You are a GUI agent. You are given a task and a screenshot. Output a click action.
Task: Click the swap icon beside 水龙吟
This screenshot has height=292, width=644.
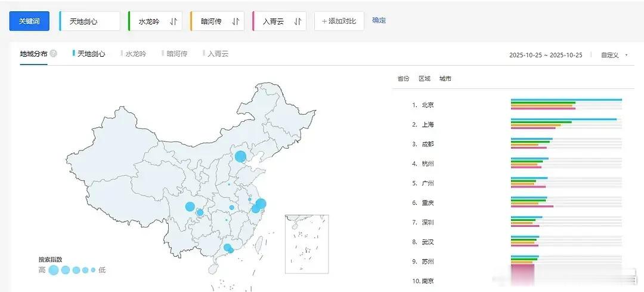(x=174, y=21)
